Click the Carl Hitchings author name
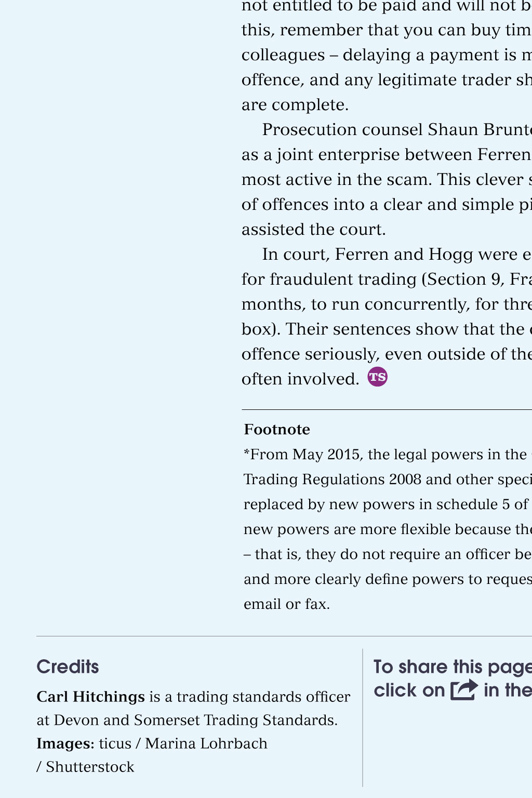Screen dimensions: 532x798 coord(90,697)
